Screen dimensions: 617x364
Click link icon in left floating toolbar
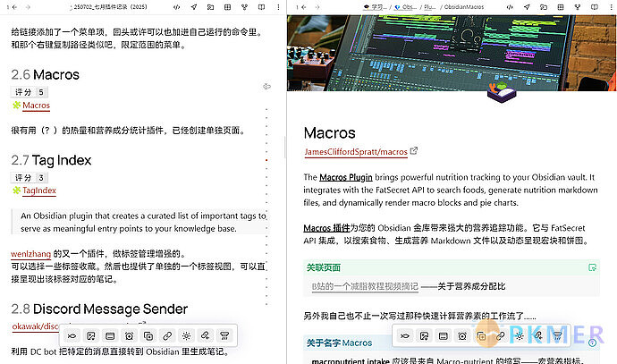[x=167, y=336]
